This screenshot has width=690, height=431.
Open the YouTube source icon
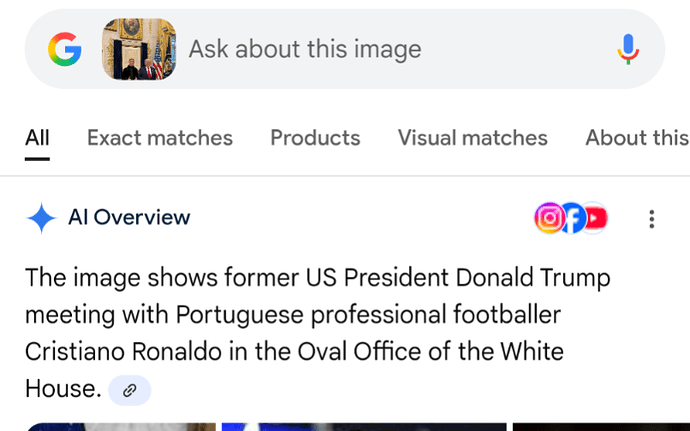click(595, 218)
